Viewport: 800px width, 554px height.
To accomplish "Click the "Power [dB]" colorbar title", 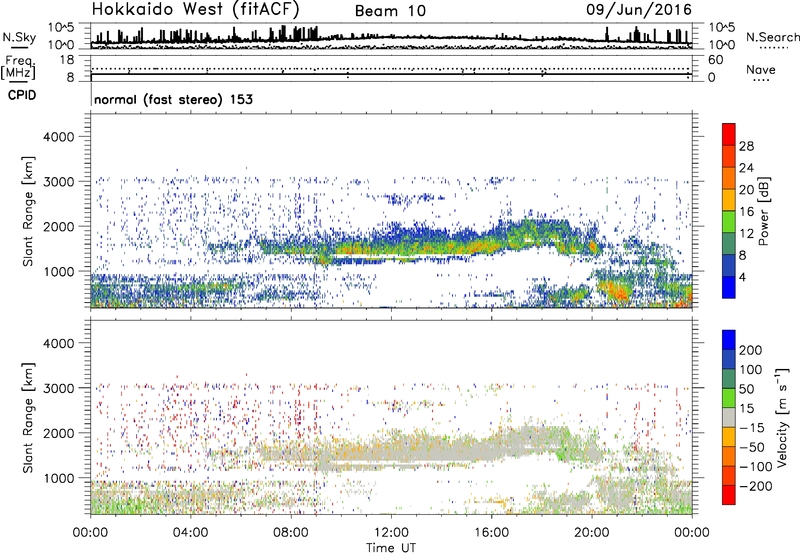I will (x=764, y=211).
